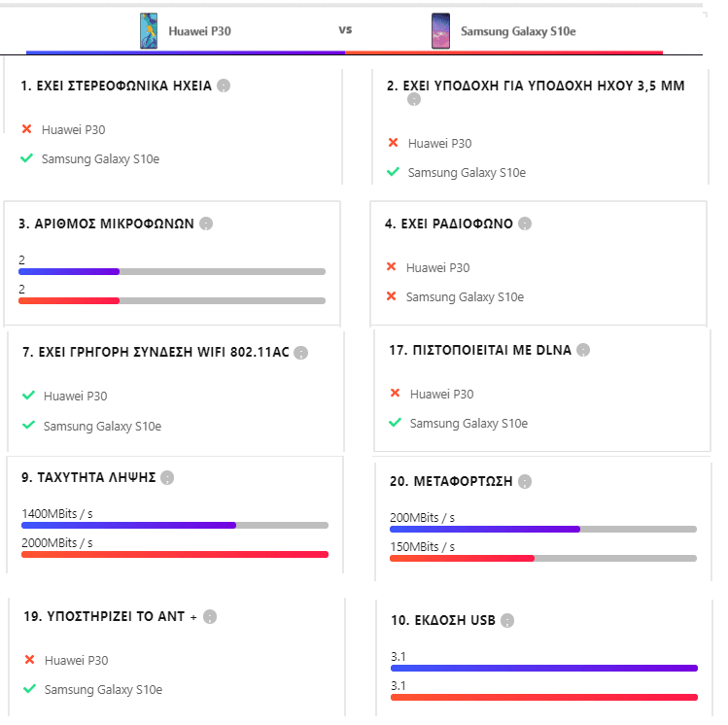Open info icon after ΥΠΟΣΤΗΡΙΖΕΙ ΤΟ ΑΝΤ +
This screenshot has width=728, height=725.
pyautogui.click(x=210, y=616)
